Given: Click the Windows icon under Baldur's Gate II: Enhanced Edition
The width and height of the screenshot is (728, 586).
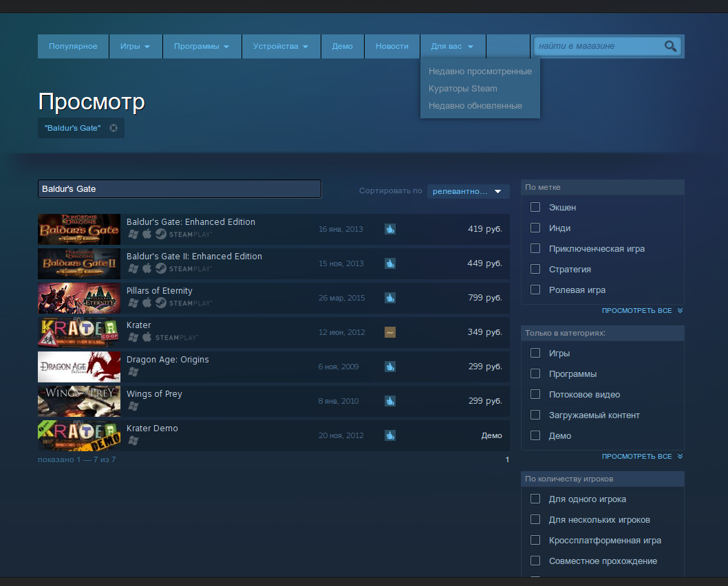Looking at the screenshot, I should pyautogui.click(x=133, y=268).
